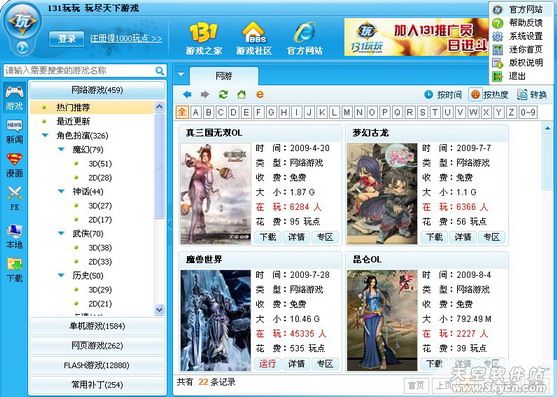Viewport: 557px width, 397px height.
Task: Open the 梦幻古龙 cover thumbnail
Action: 382,194
